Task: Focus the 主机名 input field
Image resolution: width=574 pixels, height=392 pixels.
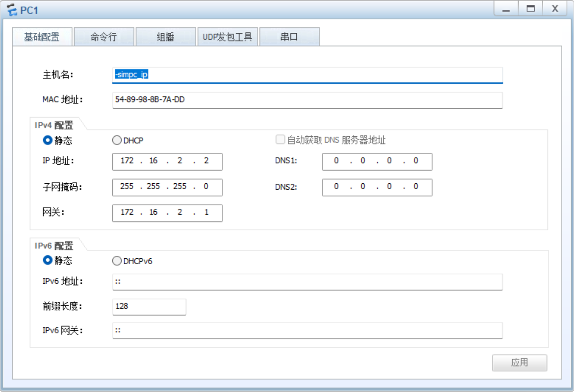Action: coord(308,75)
